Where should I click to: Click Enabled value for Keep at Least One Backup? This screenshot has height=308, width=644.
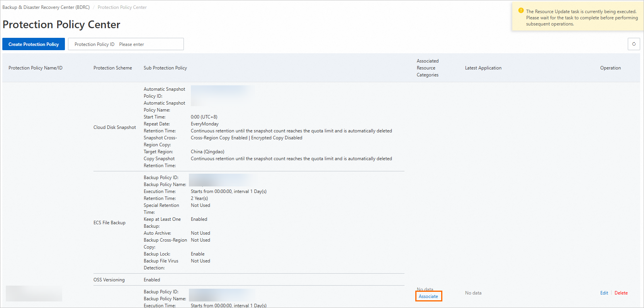coord(199,219)
